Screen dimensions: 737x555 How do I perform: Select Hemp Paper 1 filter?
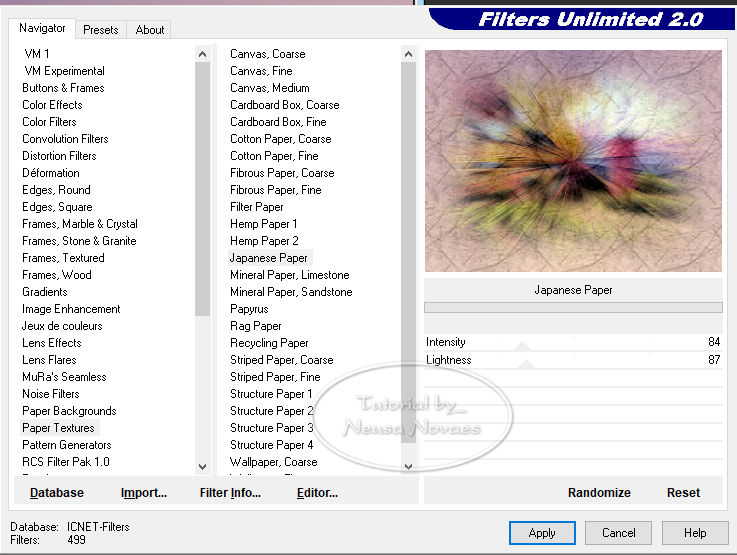(264, 224)
